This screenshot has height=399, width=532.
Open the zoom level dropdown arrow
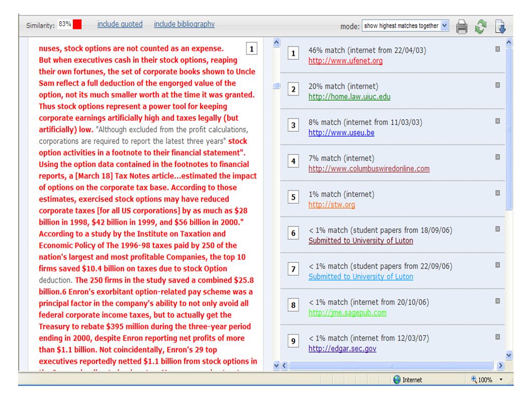click(x=501, y=380)
